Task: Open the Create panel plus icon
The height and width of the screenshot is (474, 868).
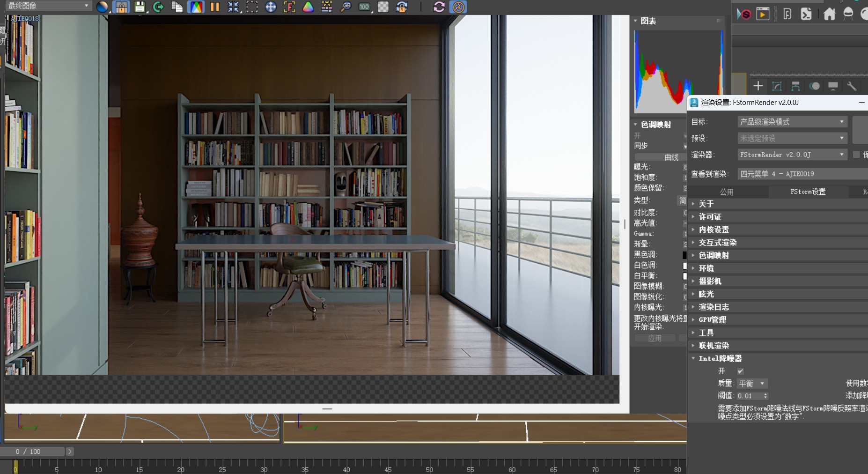Action: click(x=758, y=86)
